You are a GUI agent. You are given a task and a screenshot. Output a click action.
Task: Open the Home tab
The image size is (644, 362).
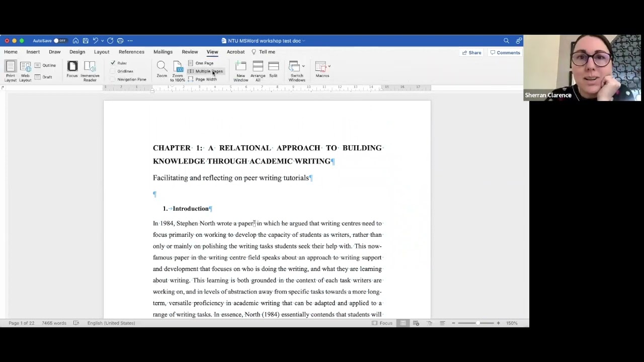11,52
